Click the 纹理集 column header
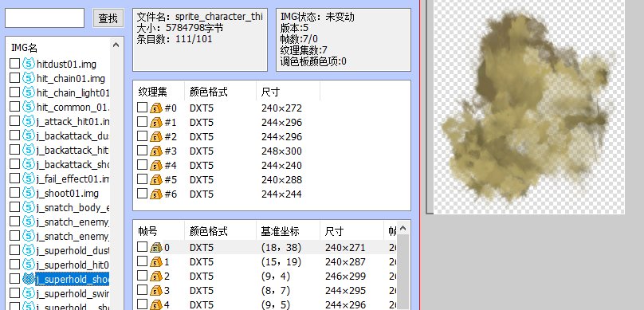This screenshot has height=310, width=644. coord(153,92)
